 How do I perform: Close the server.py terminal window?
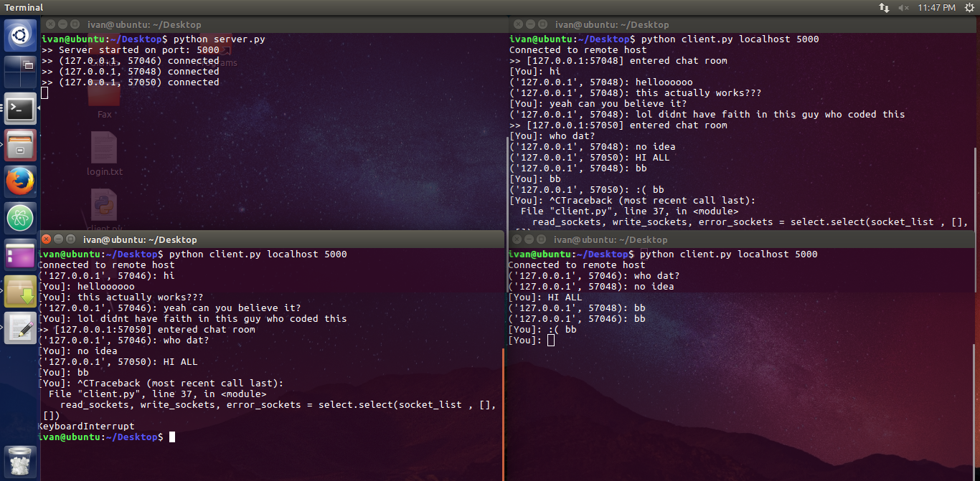point(50,24)
